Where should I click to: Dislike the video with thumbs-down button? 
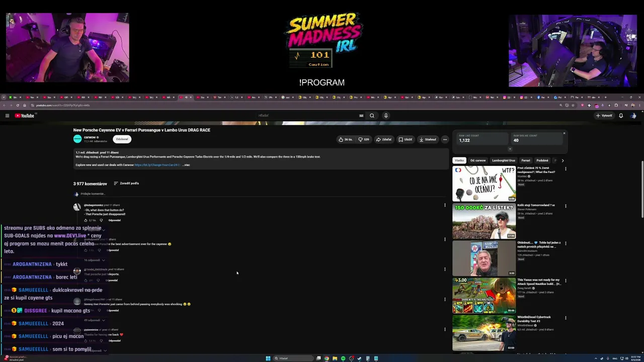coord(364,139)
